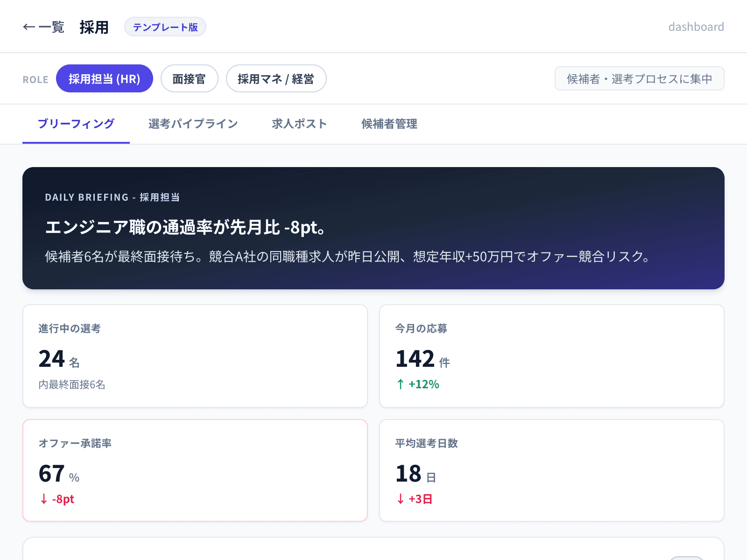Open the 候補者管理 tab
The image size is (747, 560).
tap(389, 124)
